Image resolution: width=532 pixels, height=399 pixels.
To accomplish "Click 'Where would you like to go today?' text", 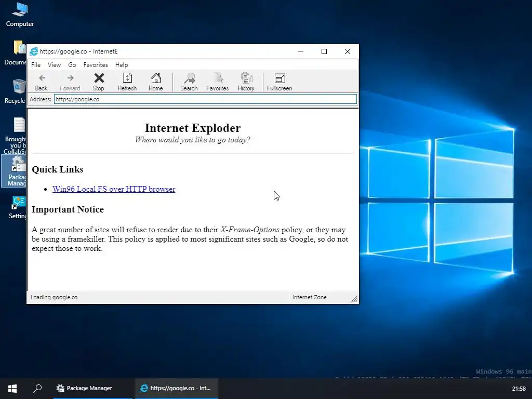I will point(193,140).
